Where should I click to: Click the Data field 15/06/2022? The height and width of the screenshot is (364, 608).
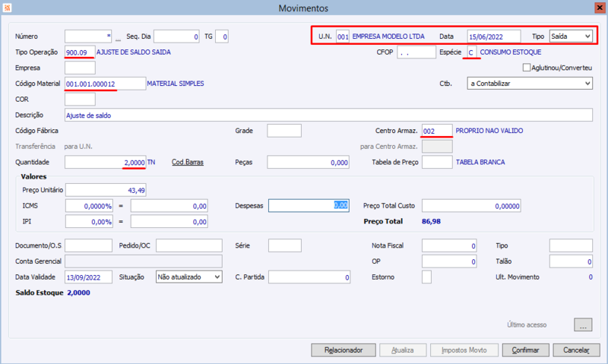[x=493, y=36]
